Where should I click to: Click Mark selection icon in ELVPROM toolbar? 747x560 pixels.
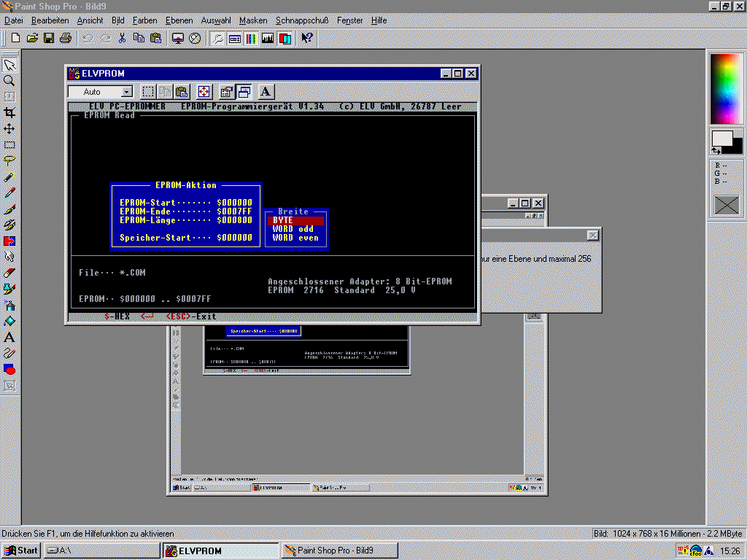(x=148, y=91)
